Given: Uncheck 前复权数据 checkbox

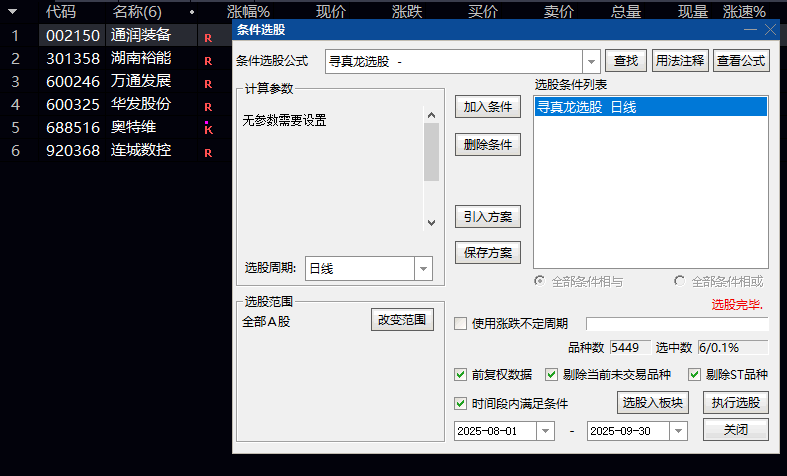Looking at the screenshot, I should (x=460, y=375).
